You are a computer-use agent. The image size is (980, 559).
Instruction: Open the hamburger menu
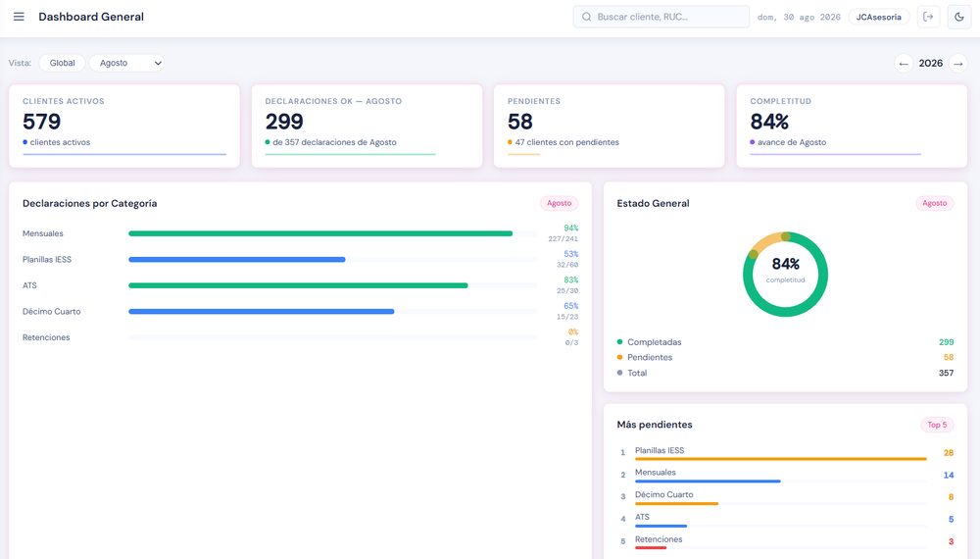click(x=19, y=17)
